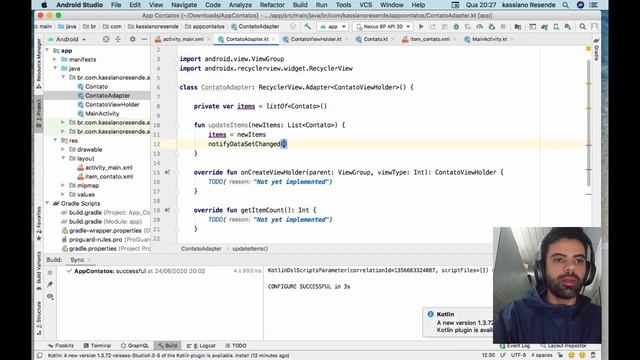Open the Build menu in menu bar
This screenshot has height=360, width=640.
(300, 5)
